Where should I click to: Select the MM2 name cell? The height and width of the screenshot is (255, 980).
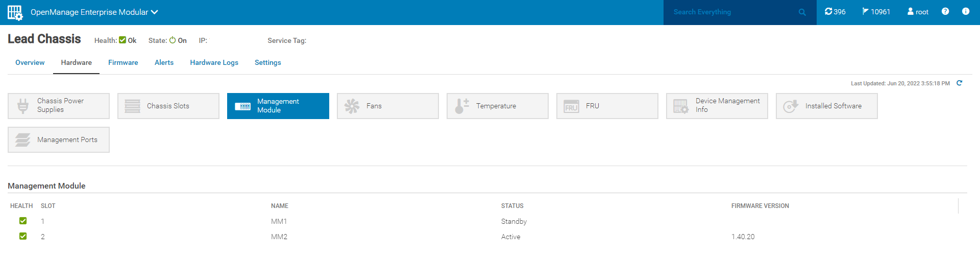click(279, 237)
